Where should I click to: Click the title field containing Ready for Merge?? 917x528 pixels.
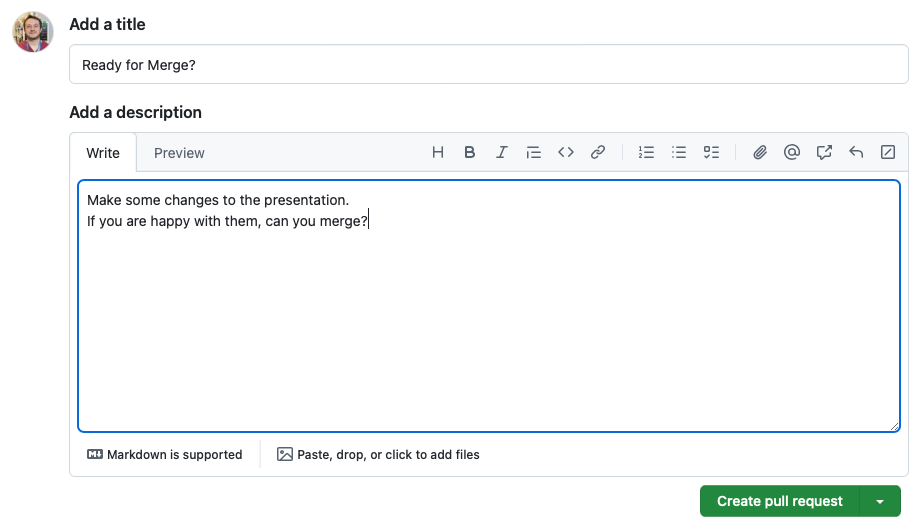pos(488,64)
